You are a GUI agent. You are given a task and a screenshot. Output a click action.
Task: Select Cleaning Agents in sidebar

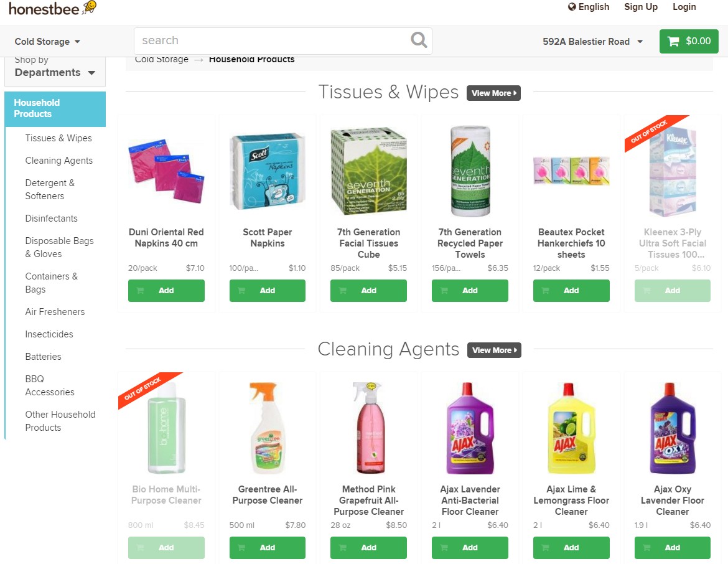point(59,161)
